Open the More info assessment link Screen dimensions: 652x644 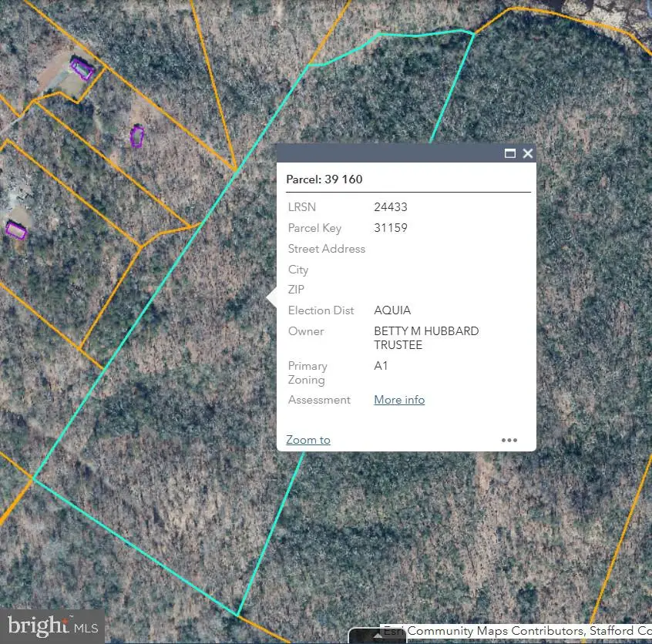pyautogui.click(x=399, y=400)
